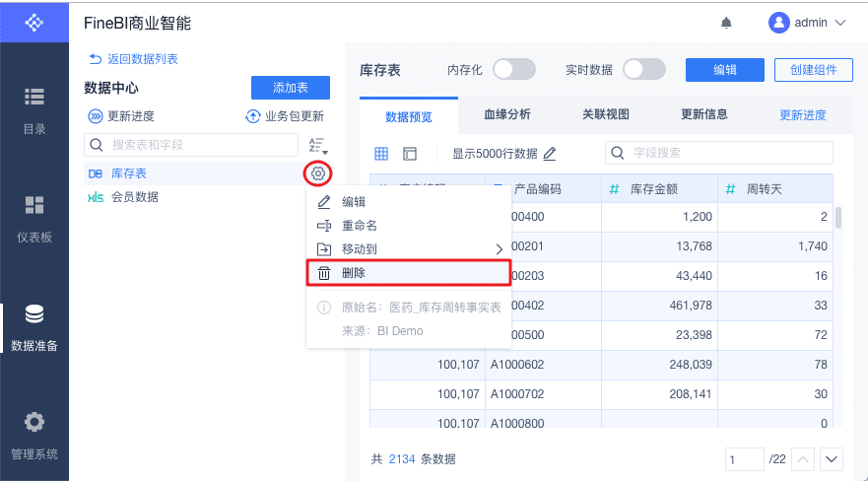Click the 创建组件 button

point(814,69)
